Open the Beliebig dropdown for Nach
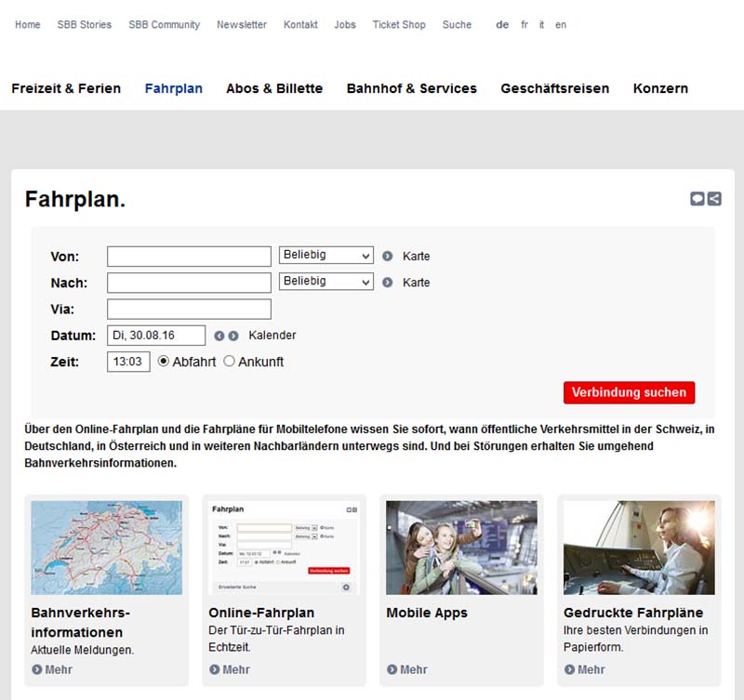Screen dimensions: 744x700 click(x=325, y=281)
